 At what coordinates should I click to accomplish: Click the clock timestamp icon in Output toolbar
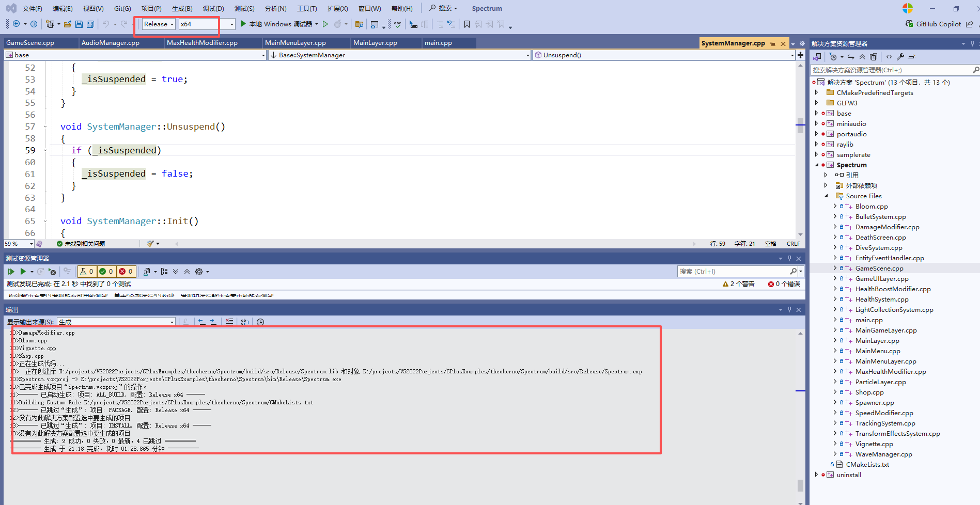[260, 322]
